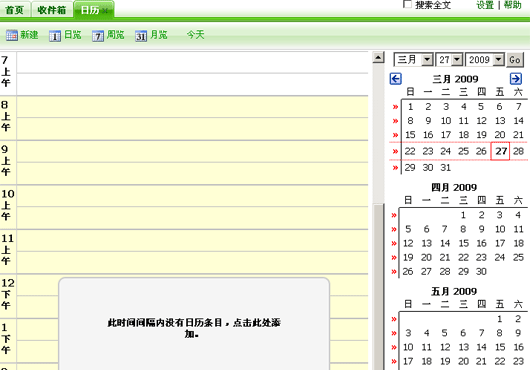Select the week row starting April 19
Image resolution: width=530 pixels, height=370 pixels.
(394, 258)
